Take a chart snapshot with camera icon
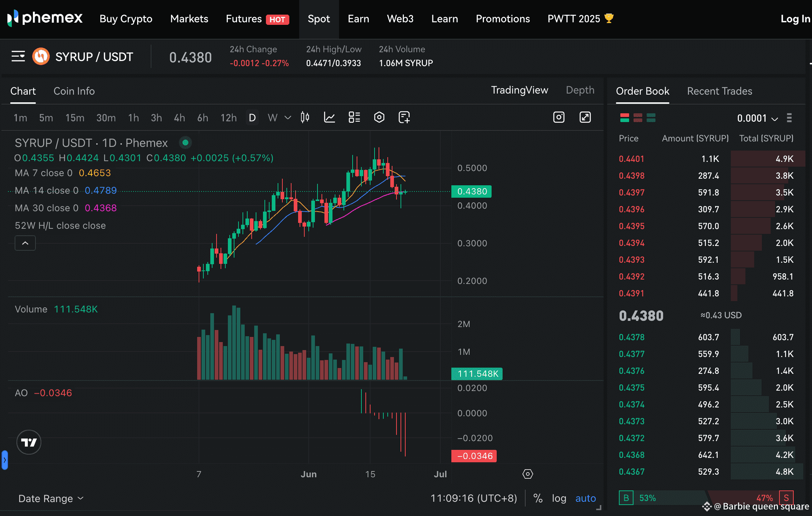Screen dimensions: 812x516 click(x=559, y=117)
